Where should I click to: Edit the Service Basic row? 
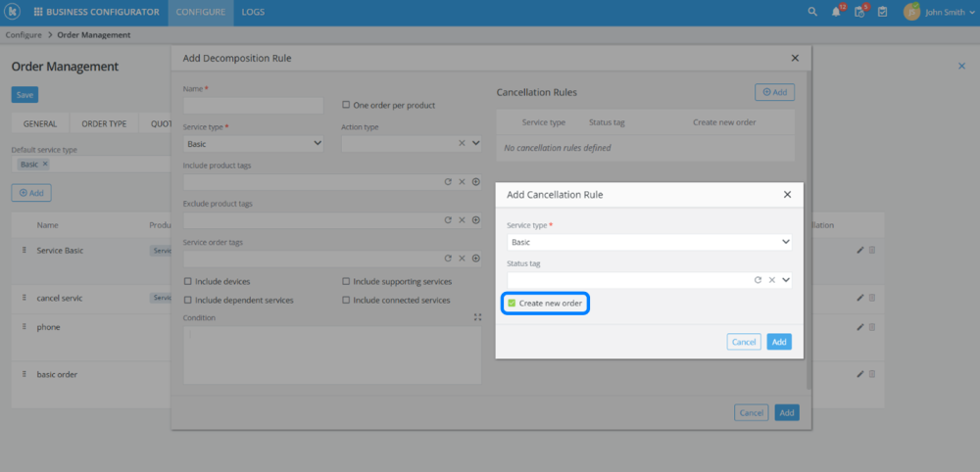pos(860,250)
